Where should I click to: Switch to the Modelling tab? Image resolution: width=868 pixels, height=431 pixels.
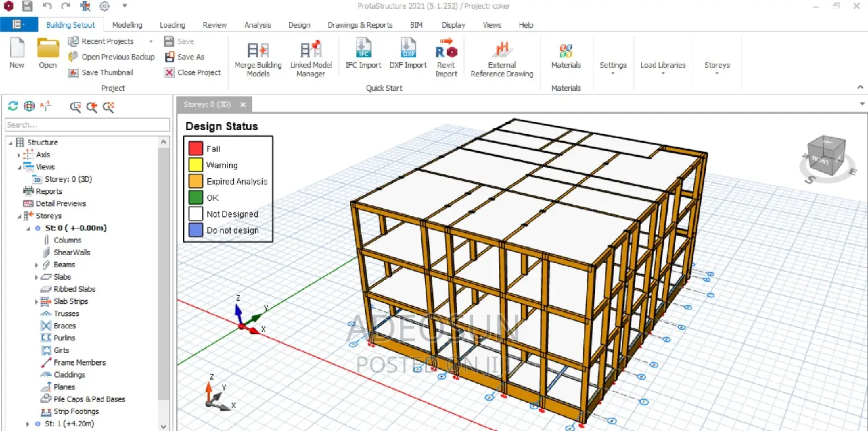tap(127, 25)
